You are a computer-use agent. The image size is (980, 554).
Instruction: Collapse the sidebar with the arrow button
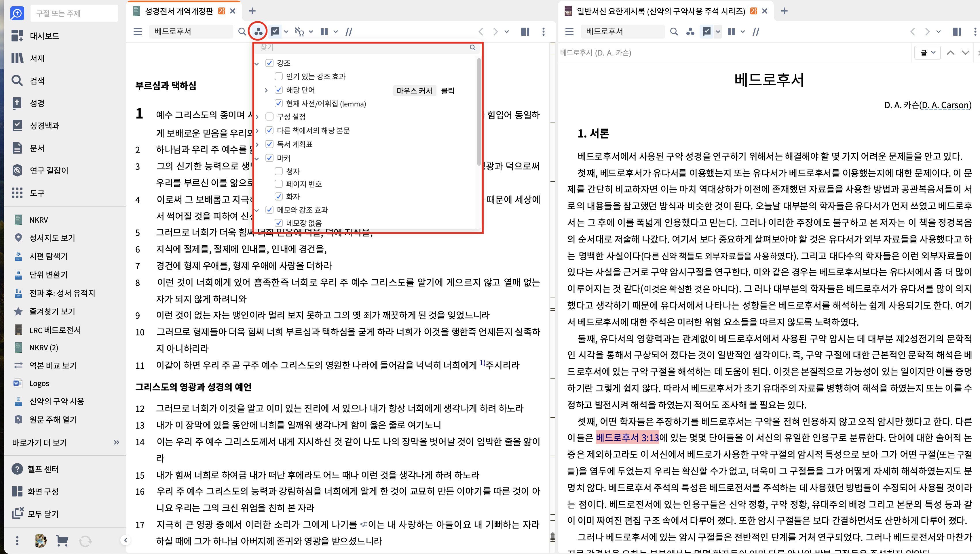(125, 540)
